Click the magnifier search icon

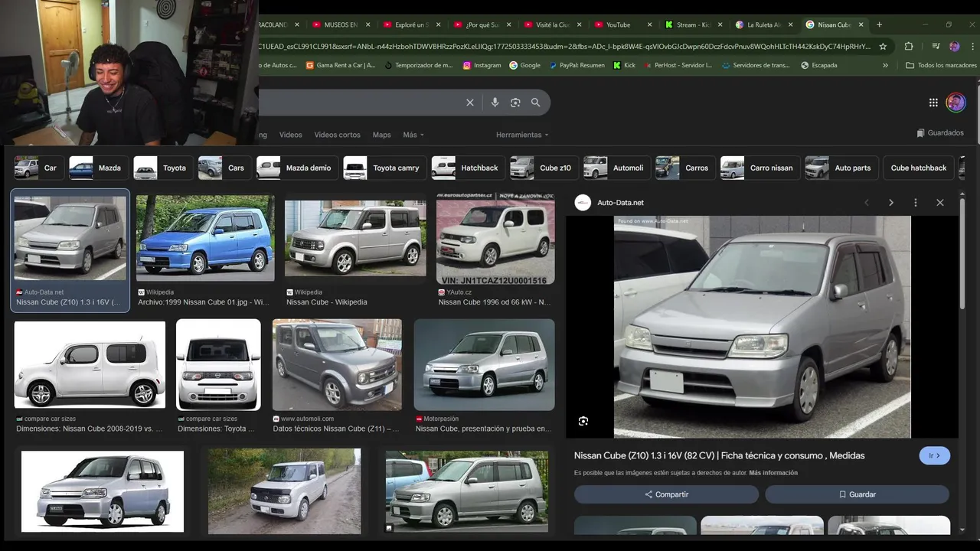536,103
